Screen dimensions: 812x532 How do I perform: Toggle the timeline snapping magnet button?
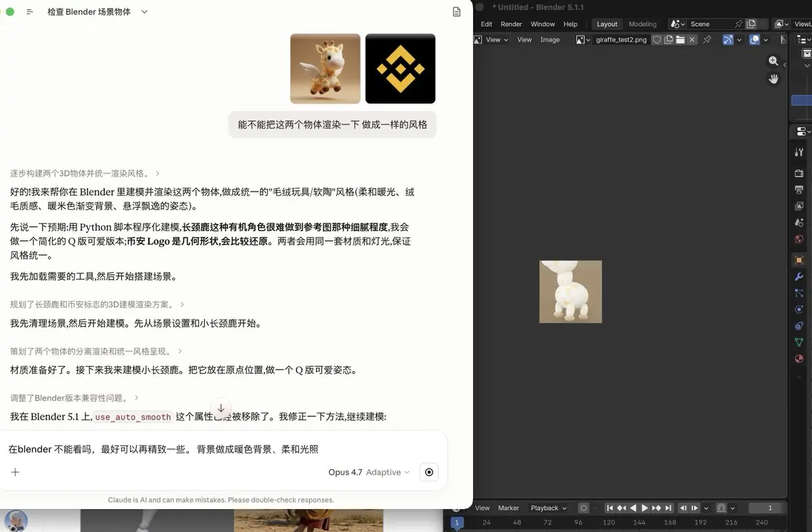pyautogui.click(x=721, y=508)
